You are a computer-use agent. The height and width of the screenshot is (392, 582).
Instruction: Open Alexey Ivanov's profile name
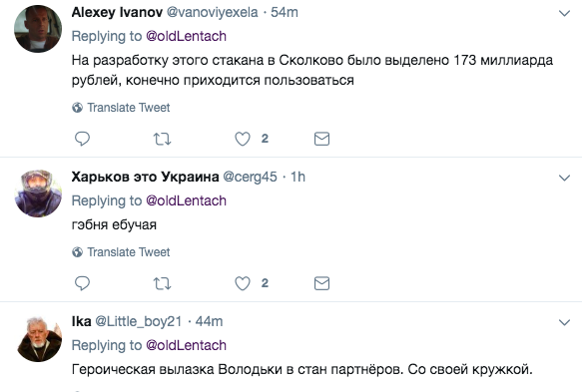point(117,12)
